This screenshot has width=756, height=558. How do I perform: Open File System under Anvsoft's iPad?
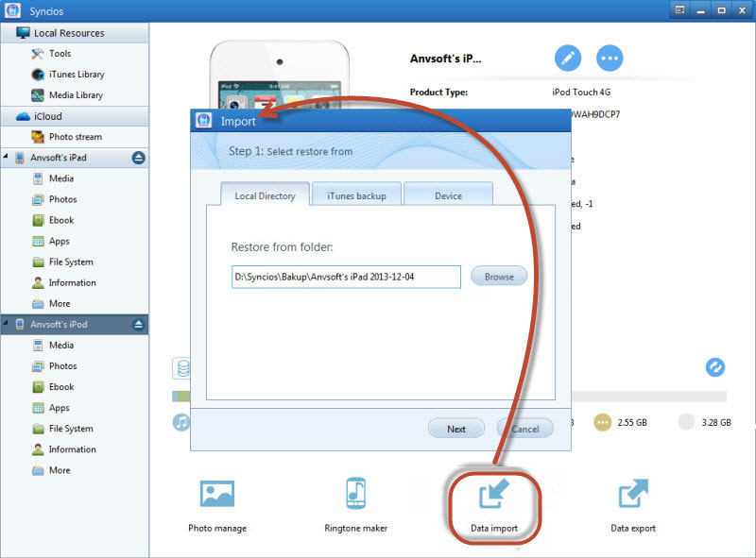pos(62,262)
